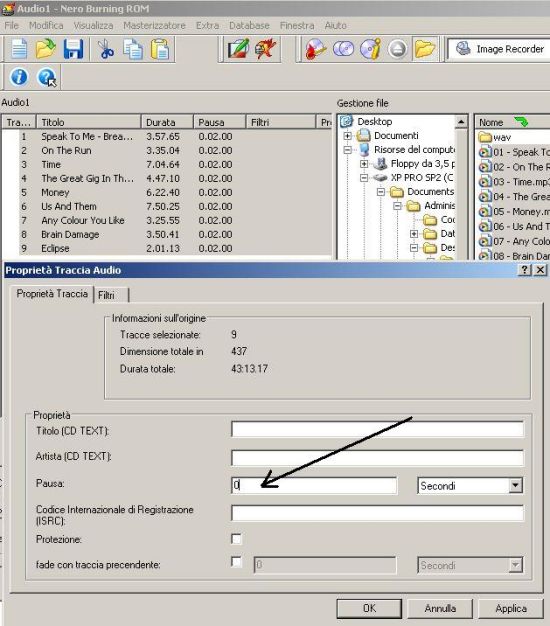Collapse the XP PRO SP2 drive node

click(364, 178)
